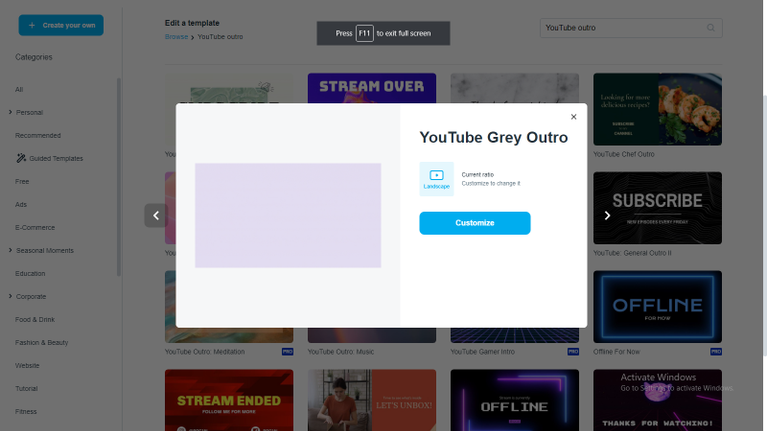
Task: Open Guided Templates category
Action: (56, 159)
